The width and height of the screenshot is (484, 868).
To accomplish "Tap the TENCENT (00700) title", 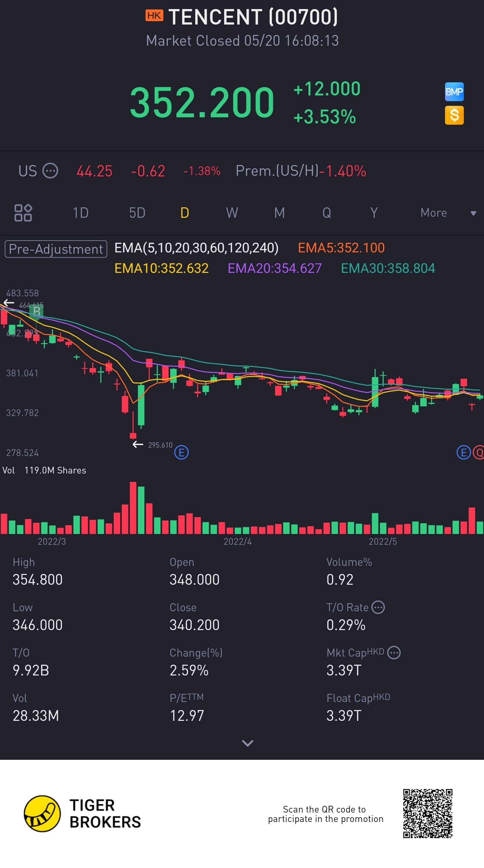I will pyautogui.click(x=253, y=17).
